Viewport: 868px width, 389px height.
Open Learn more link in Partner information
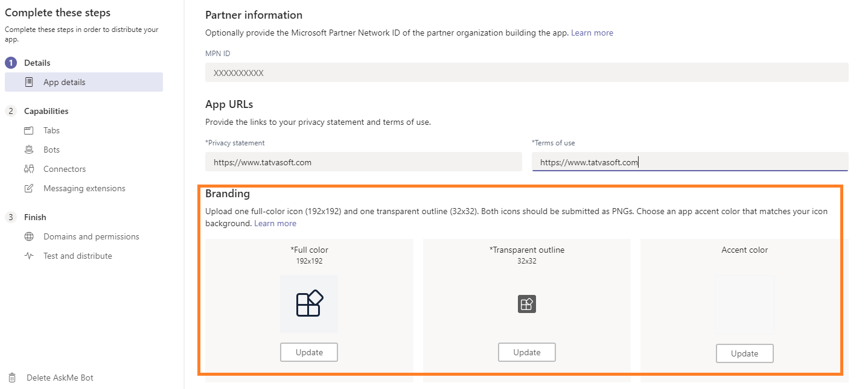[592, 33]
